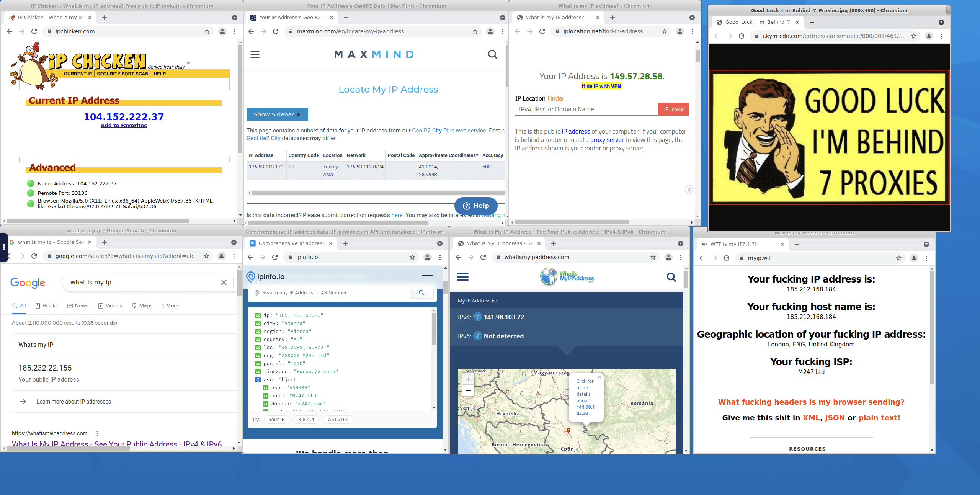Open the WhatIsMyIPAddress hamburger menu
The image size is (980, 495).
coord(463,277)
